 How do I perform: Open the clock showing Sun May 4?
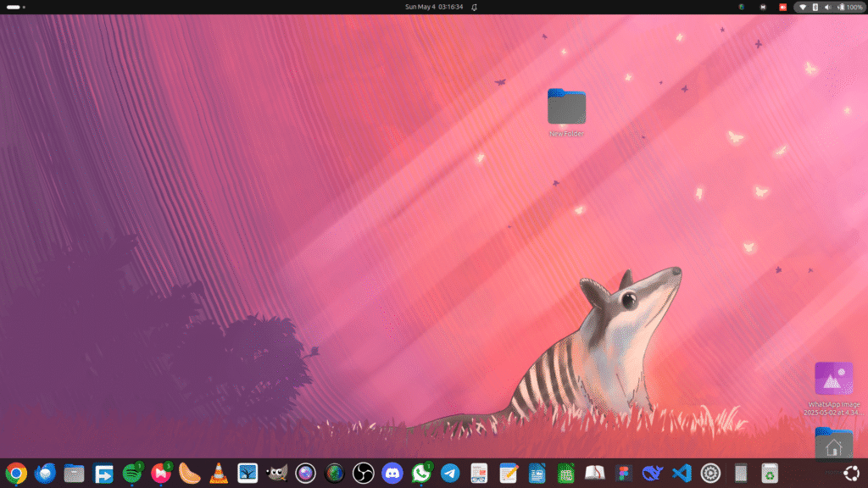coord(434,7)
